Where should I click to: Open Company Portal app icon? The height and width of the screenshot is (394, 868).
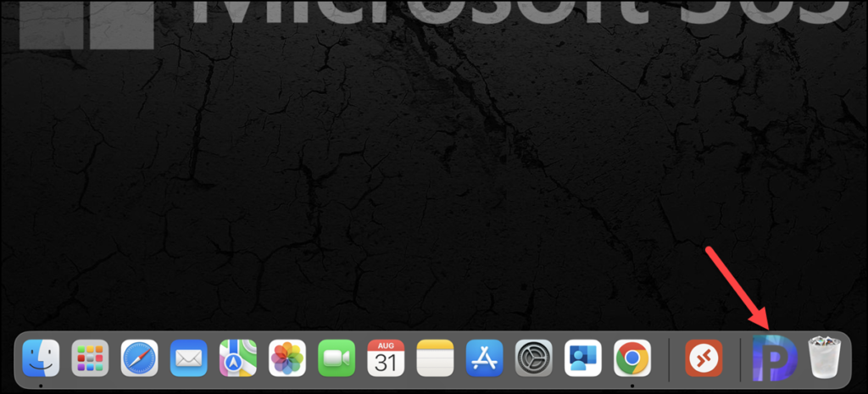(583, 358)
